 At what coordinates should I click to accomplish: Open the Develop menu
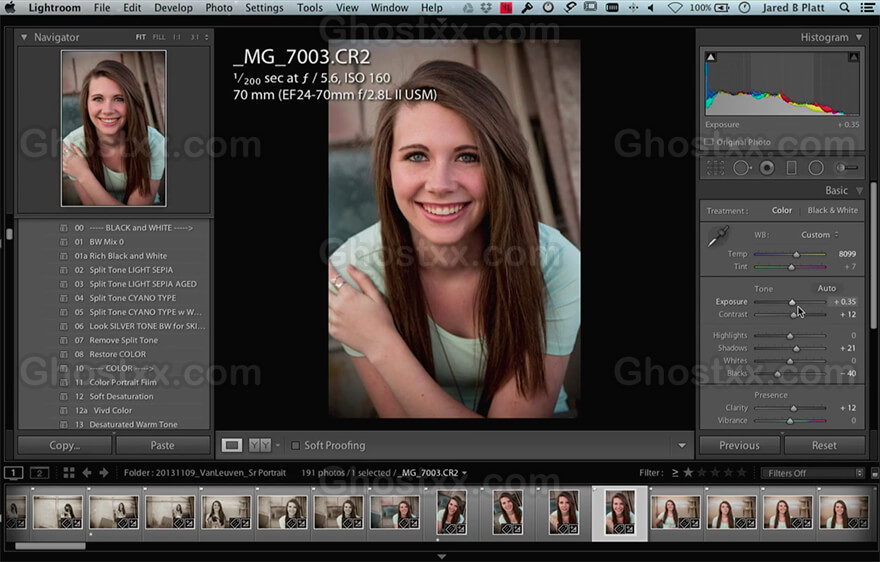[173, 8]
